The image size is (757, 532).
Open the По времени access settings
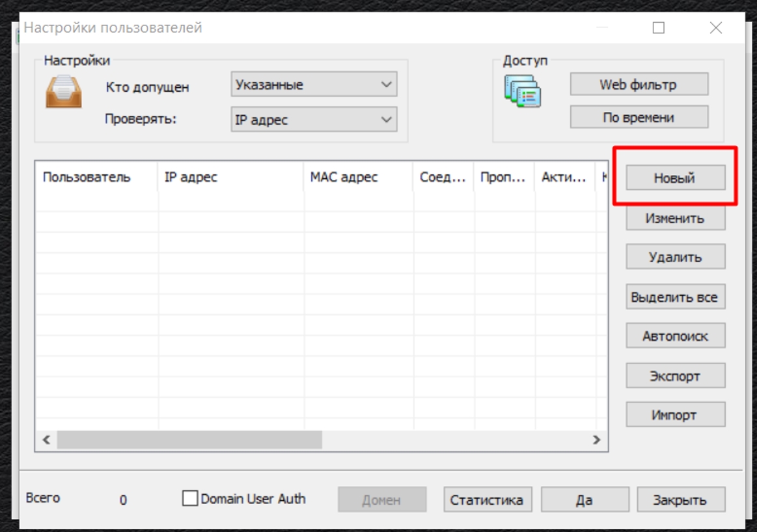[639, 116]
